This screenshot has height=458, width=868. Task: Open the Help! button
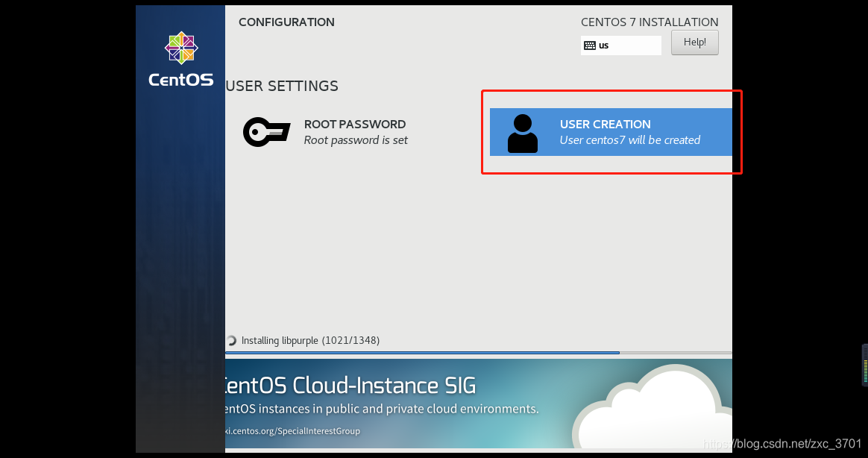695,42
